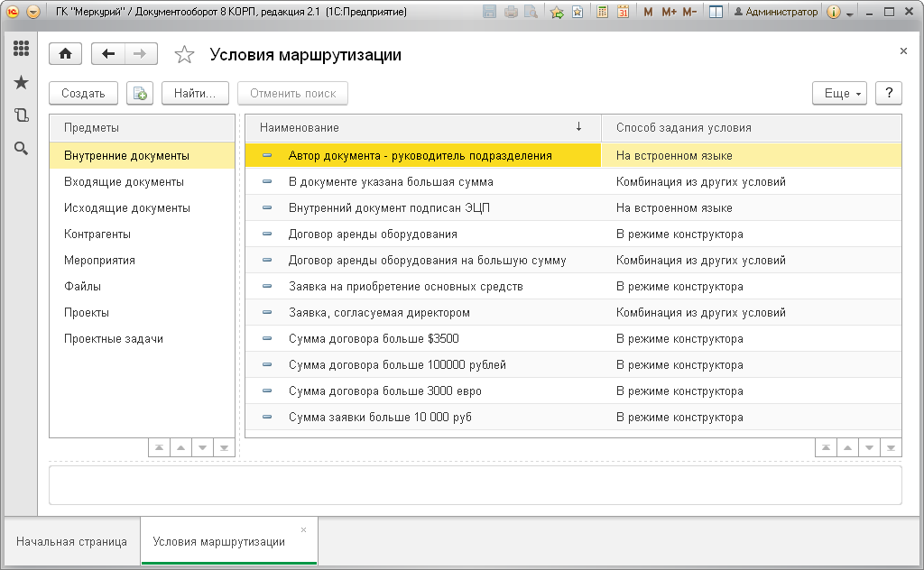Expand the arrow next to info icon
This screenshot has width=924, height=570.
849,13
